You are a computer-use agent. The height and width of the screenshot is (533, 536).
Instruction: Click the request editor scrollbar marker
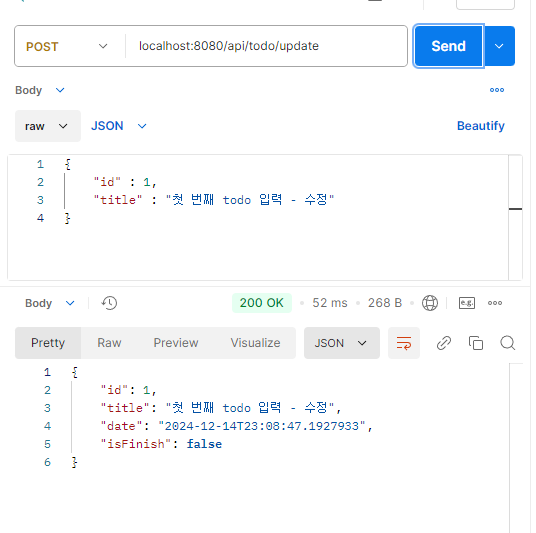point(515,209)
